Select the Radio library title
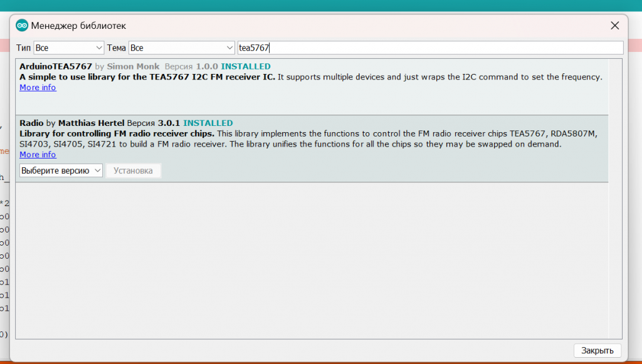The height and width of the screenshot is (364, 642). [x=31, y=123]
